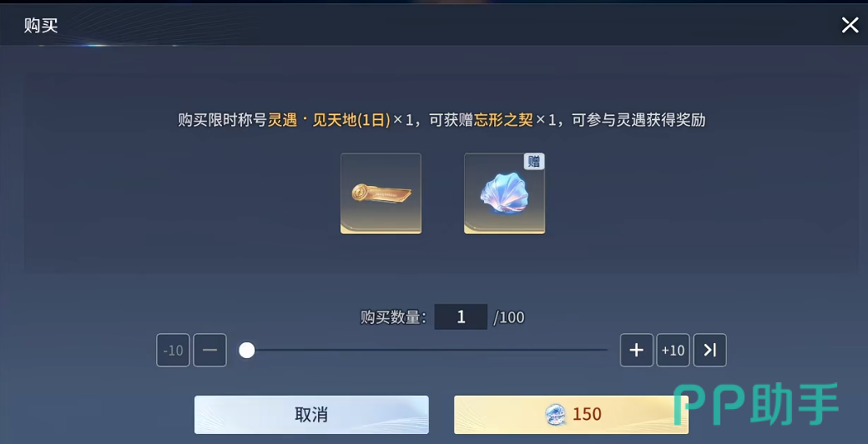Click the 购买 dialog title label
The image size is (868, 444).
41,26
